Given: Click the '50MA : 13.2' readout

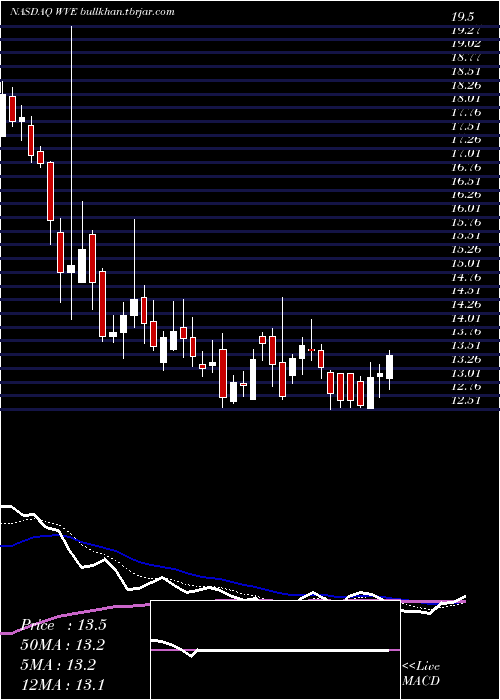Looking at the screenshot, I should [x=64, y=645].
